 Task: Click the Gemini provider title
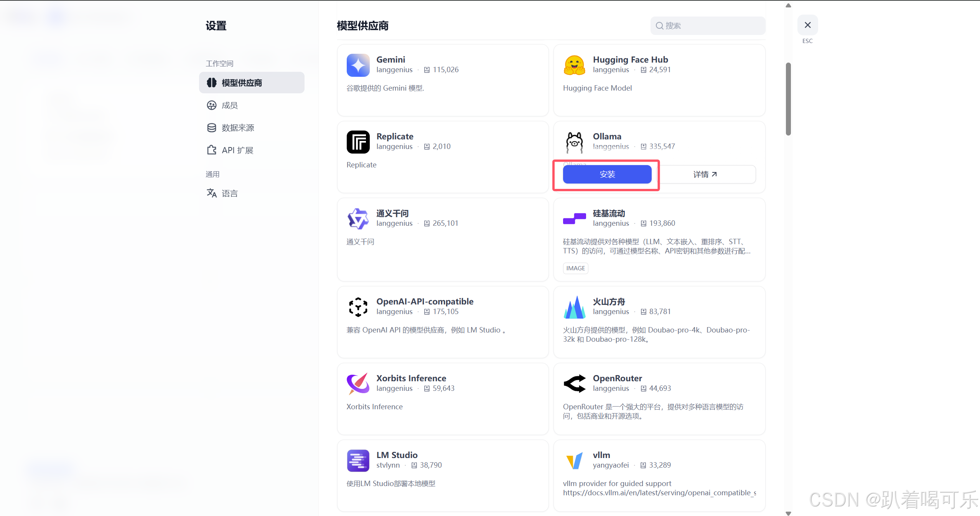pos(390,60)
